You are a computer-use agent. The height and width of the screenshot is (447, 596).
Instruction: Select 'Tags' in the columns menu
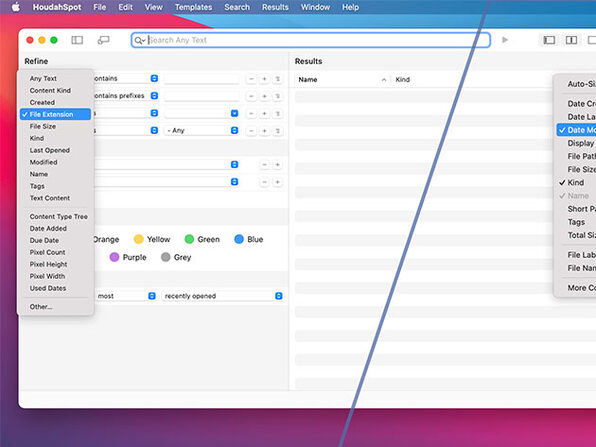(x=576, y=222)
